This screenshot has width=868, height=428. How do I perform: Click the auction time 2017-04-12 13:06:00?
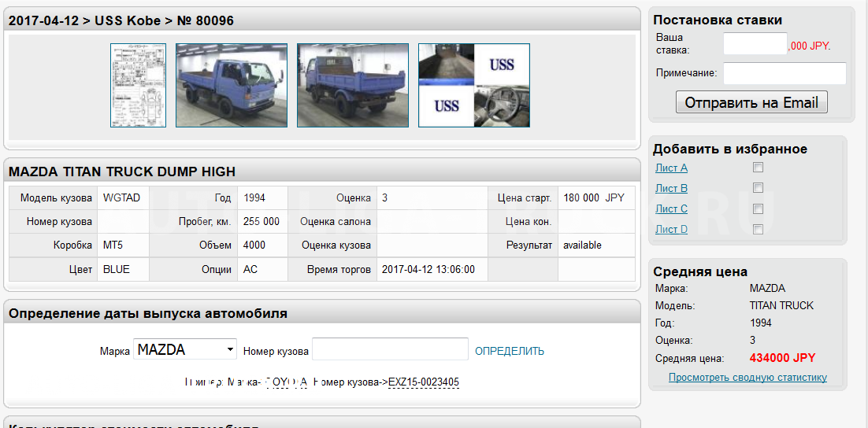[428, 270]
